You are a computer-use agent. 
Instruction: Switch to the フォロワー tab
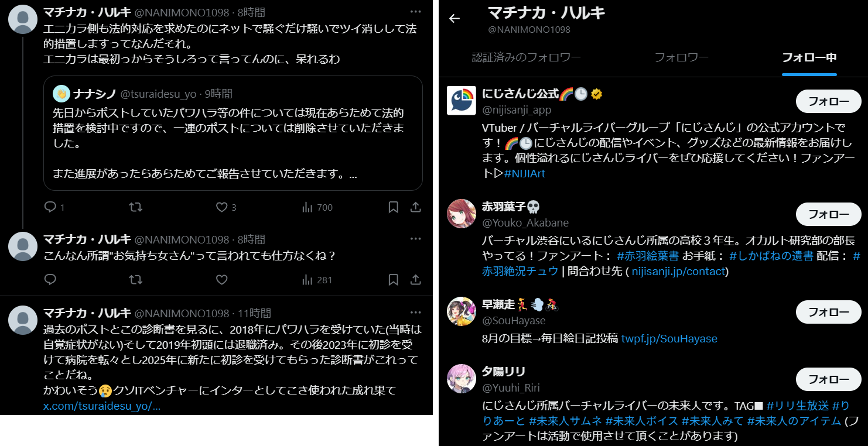(x=681, y=57)
